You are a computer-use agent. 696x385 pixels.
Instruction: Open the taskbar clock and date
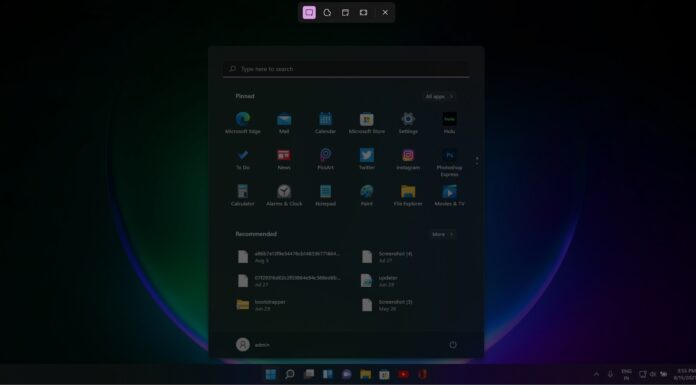coord(685,374)
